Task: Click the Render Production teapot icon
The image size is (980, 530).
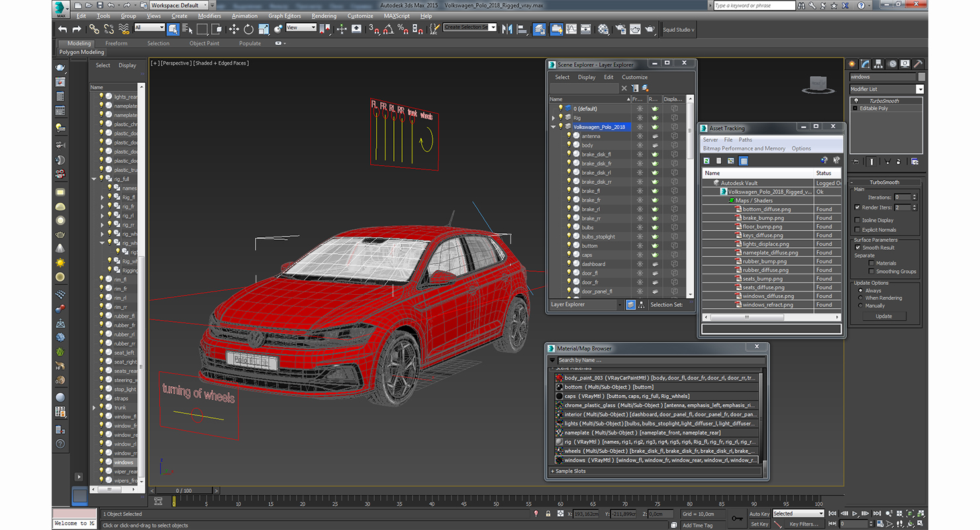Action: pos(650,29)
